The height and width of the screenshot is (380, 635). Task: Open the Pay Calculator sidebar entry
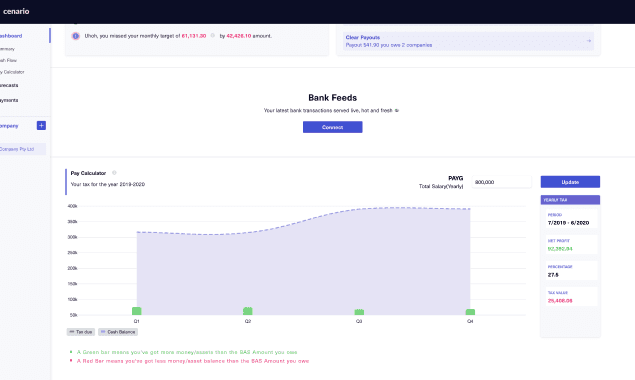coord(12,72)
